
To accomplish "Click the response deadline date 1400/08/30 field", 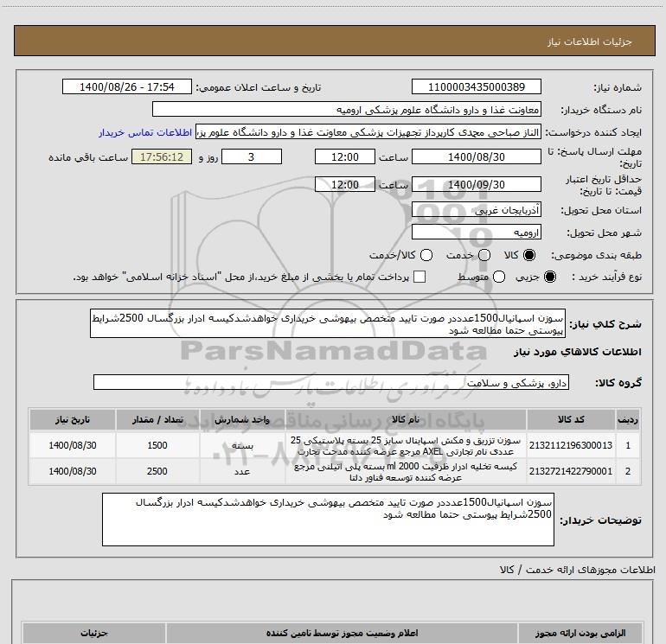I will 477,157.
